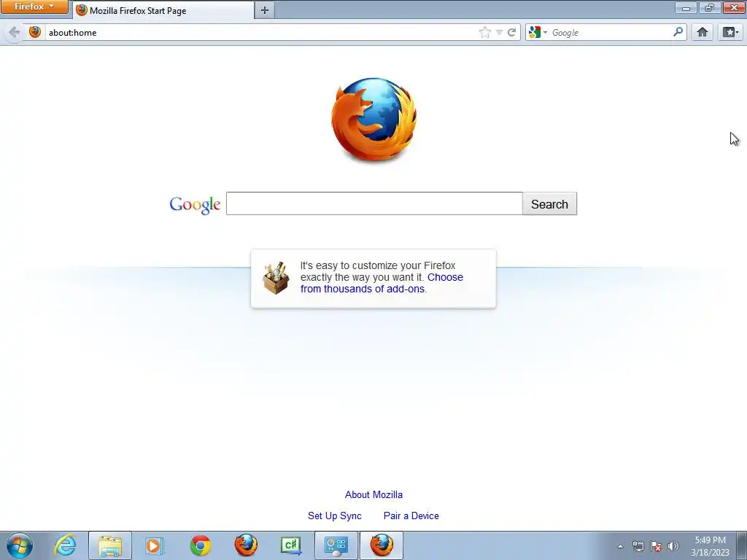This screenshot has height=560, width=747.
Task: Click the Google logo beside the search box
Action: pyautogui.click(x=195, y=205)
